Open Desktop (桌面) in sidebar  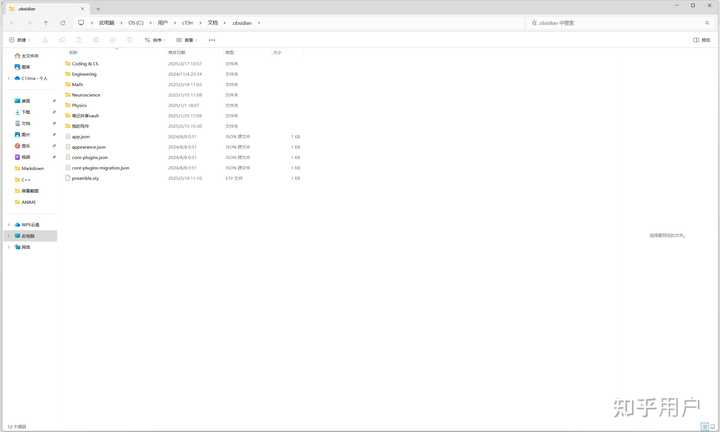[x=22, y=101]
